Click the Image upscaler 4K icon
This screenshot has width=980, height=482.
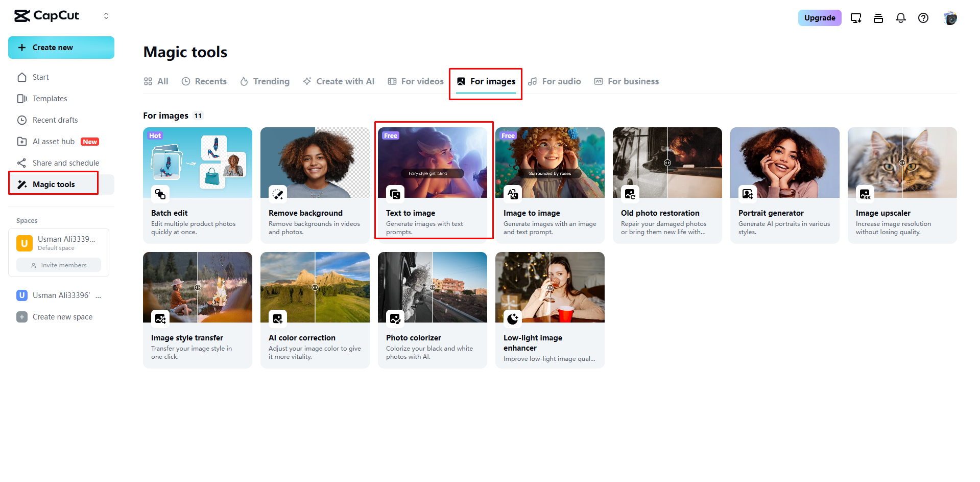click(865, 194)
